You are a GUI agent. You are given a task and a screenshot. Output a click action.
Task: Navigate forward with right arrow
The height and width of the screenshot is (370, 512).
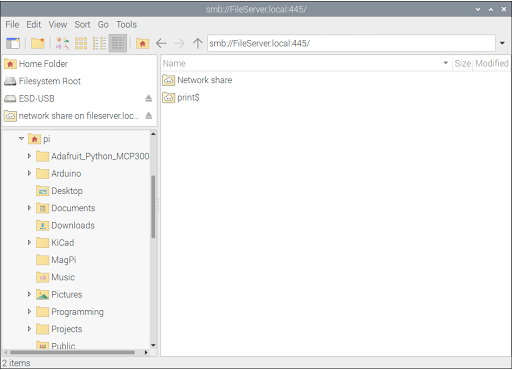179,43
